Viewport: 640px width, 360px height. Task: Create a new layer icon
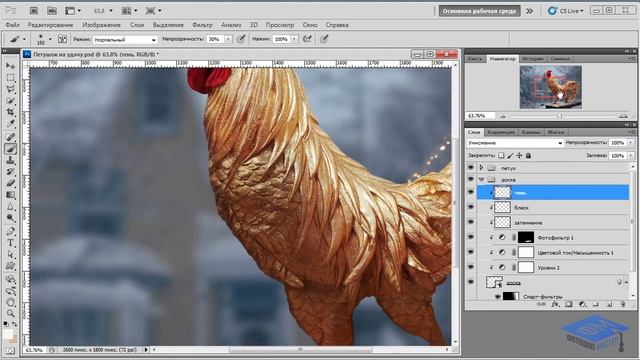(x=609, y=304)
